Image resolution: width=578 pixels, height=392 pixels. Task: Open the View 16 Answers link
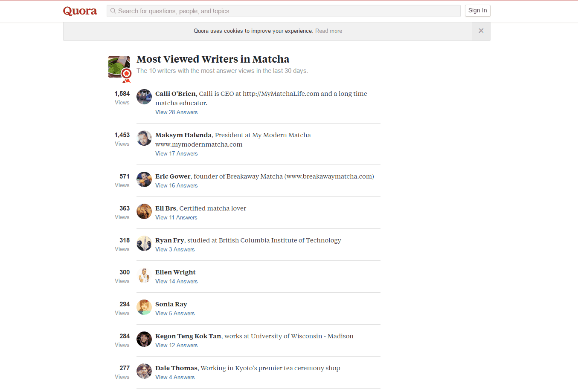[177, 186]
